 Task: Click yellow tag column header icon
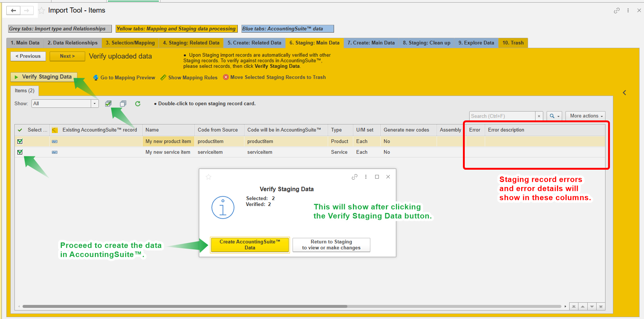[x=55, y=130]
